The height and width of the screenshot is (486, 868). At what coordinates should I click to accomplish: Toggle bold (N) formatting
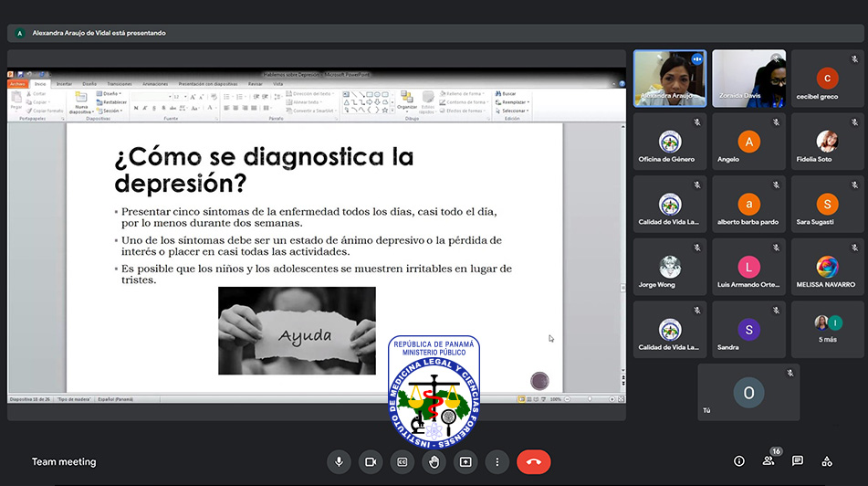coord(136,108)
